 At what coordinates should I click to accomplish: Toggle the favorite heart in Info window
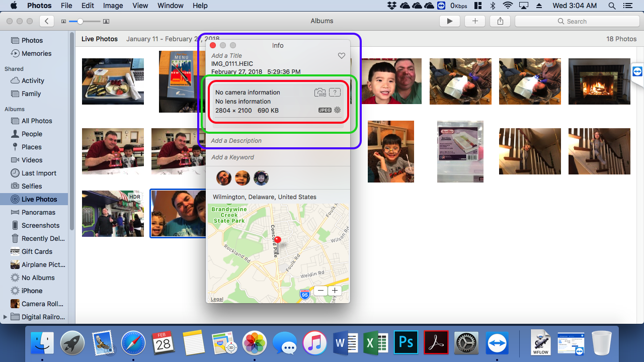tap(342, 56)
